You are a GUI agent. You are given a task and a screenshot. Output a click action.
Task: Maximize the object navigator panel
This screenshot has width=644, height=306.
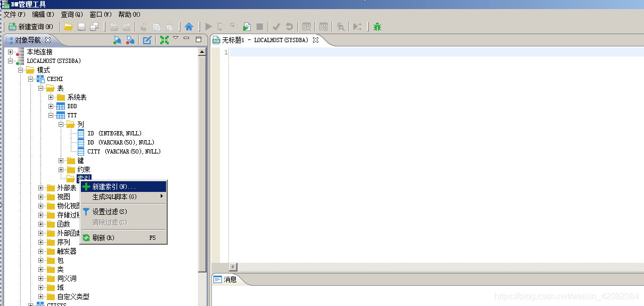pyautogui.click(x=199, y=39)
